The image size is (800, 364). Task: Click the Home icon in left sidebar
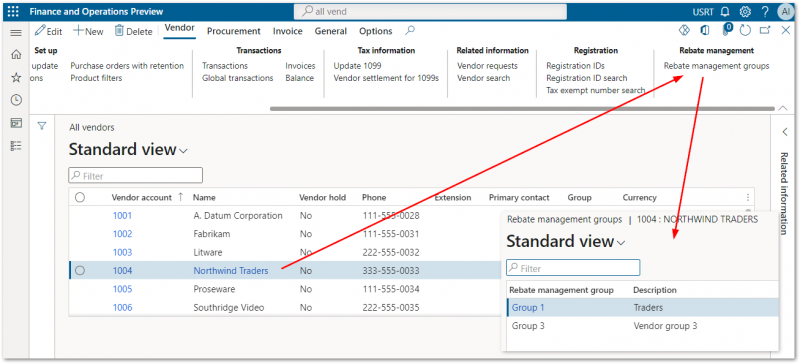click(x=16, y=55)
